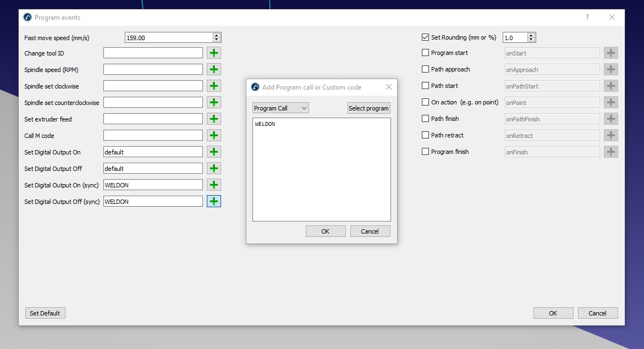The width and height of the screenshot is (644, 349).
Task: Click the plus icon next to Call M code
Action: pyautogui.click(x=213, y=135)
